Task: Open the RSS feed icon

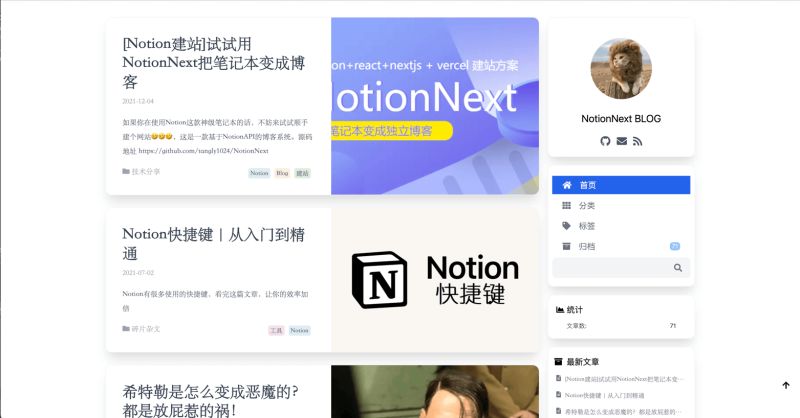Action: [637, 141]
